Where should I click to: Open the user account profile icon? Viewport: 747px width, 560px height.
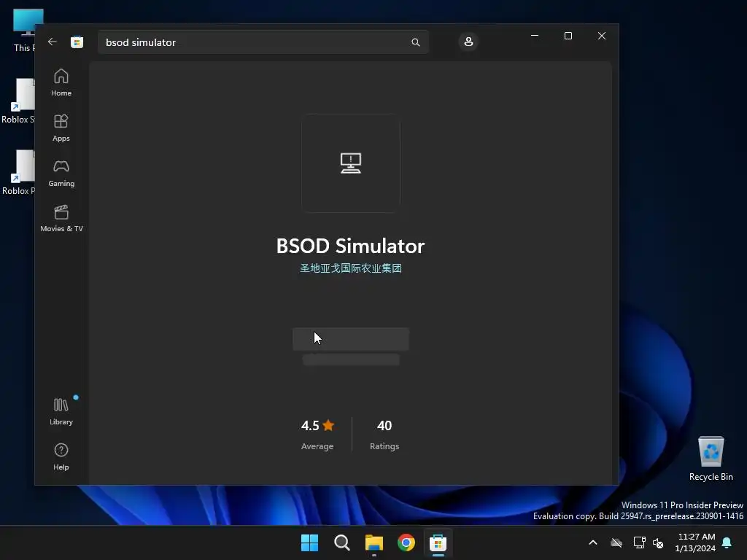468,42
